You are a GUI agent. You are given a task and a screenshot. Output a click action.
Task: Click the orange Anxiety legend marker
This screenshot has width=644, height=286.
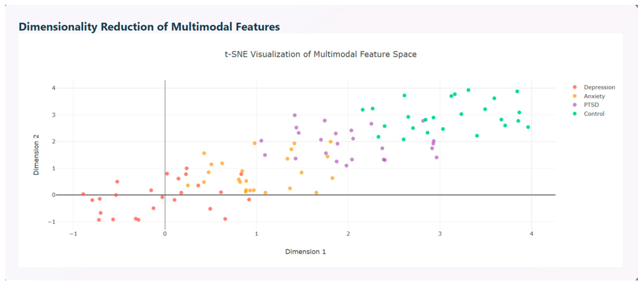(574, 96)
